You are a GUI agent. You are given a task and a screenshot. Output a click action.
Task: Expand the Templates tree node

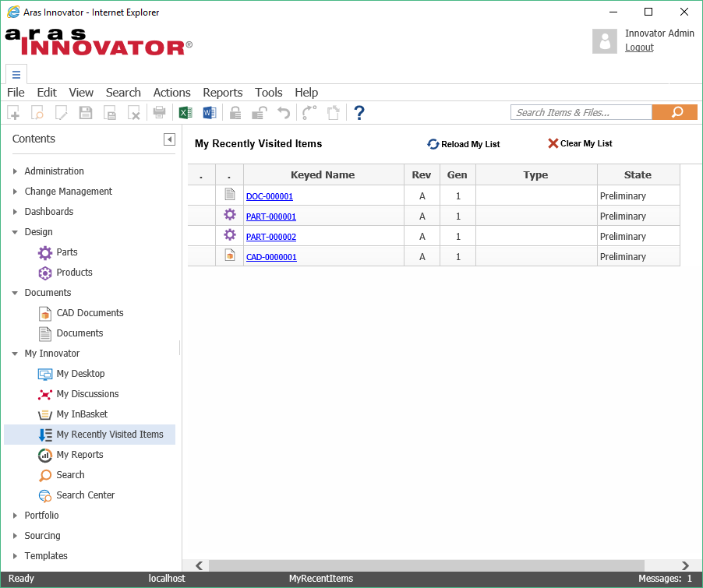(x=15, y=556)
